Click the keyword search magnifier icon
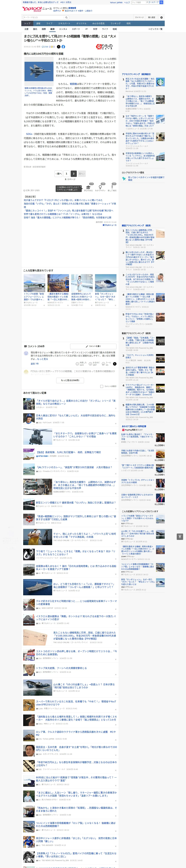Image resolution: width=186 pixels, height=868 pixels. tap(66, 17)
